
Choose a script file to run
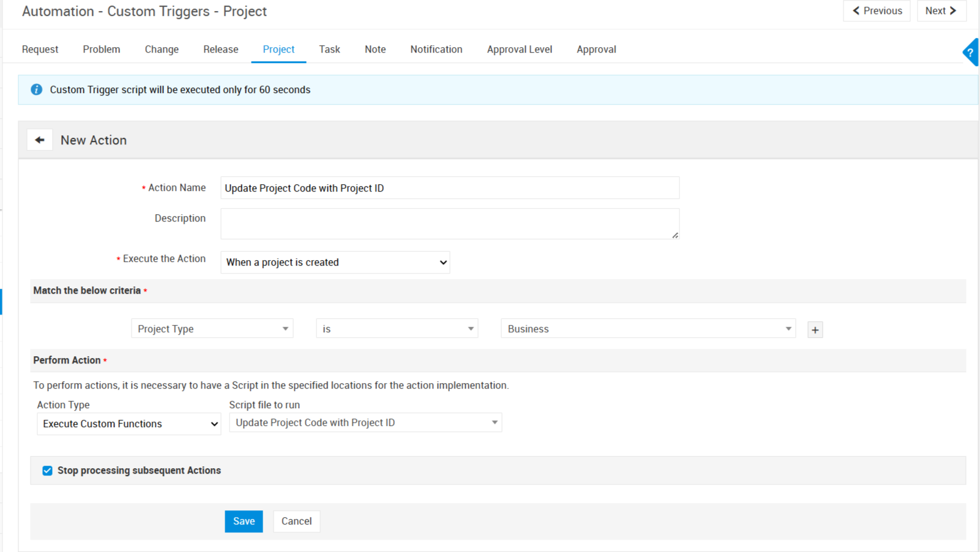click(x=365, y=423)
